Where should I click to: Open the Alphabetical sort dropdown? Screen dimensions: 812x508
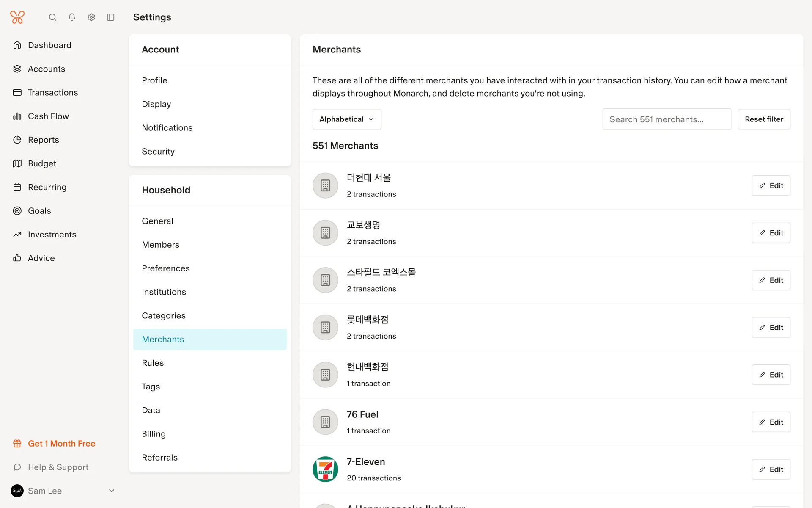347,119
